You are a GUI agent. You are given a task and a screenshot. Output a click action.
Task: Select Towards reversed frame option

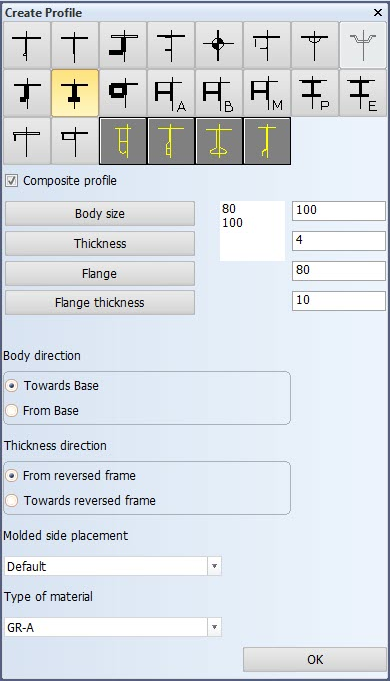tap(11, 500)
